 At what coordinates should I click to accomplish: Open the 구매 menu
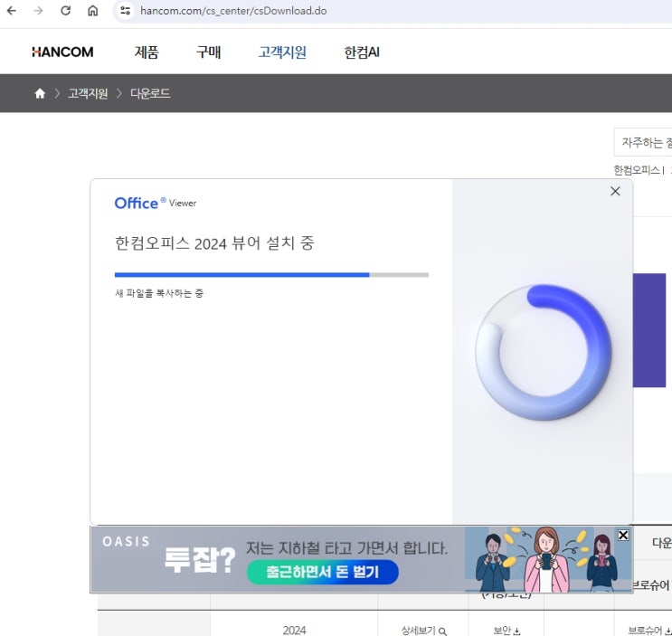coord(208,52)
